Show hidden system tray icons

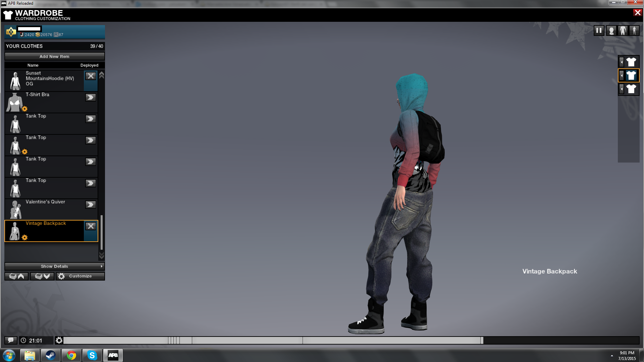[x=612, y=356]
